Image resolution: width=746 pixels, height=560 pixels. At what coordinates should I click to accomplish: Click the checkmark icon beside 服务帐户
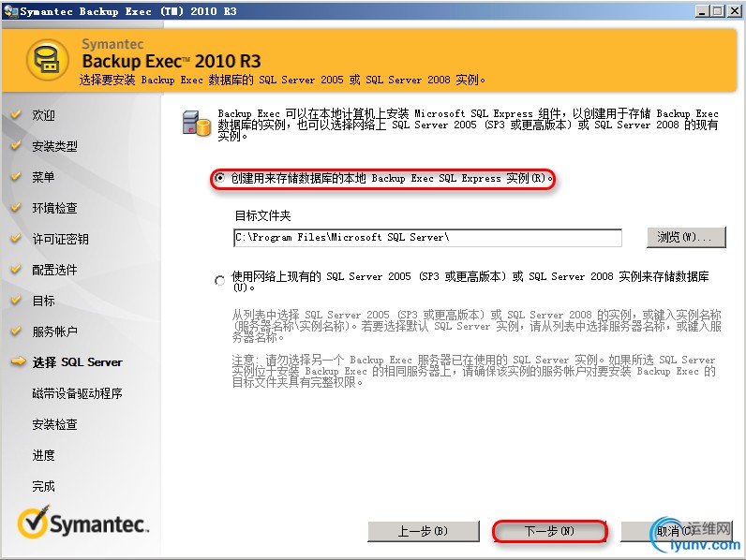tap(16, 331)
